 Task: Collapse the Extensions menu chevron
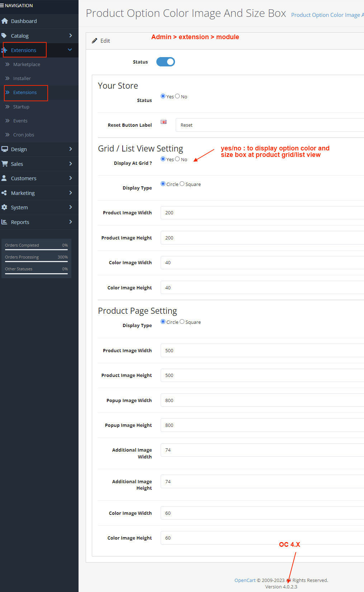(x=70, y=50)
